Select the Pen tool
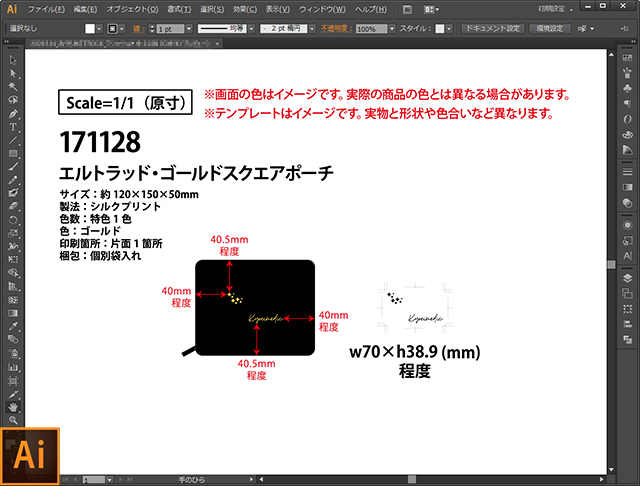640x486 pixels. tap(13, 114)
